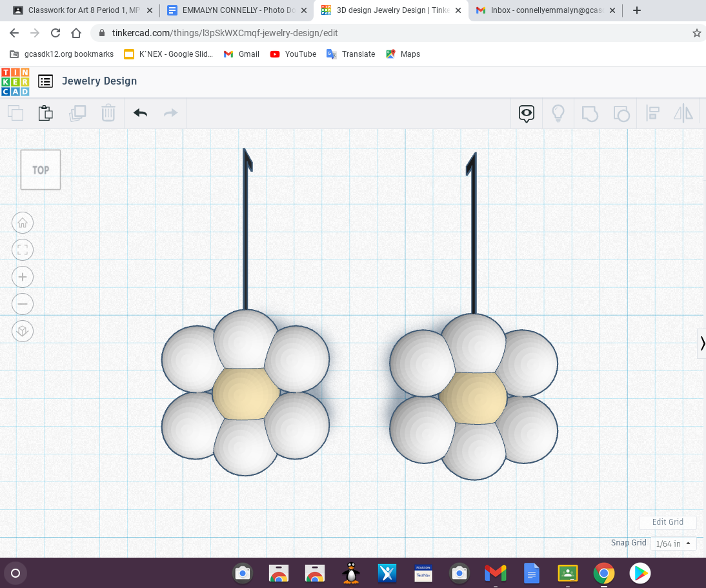Paste the copied shape from clipboard

coord(45,112)
